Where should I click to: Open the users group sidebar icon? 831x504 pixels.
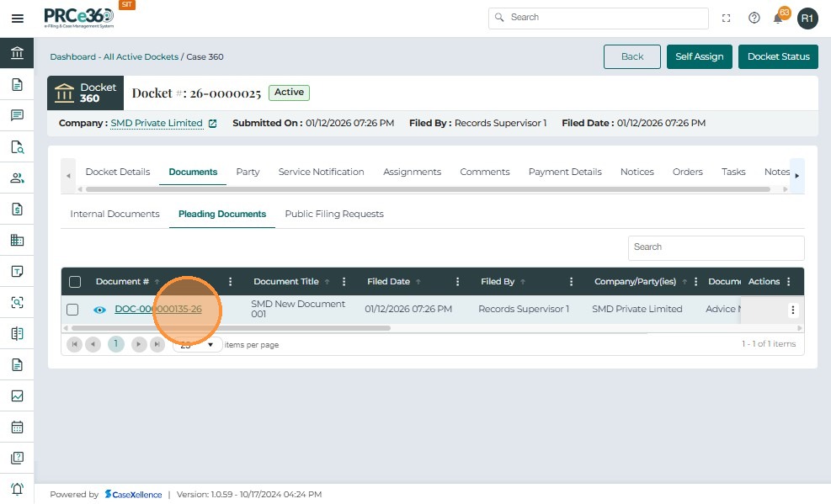17,178
